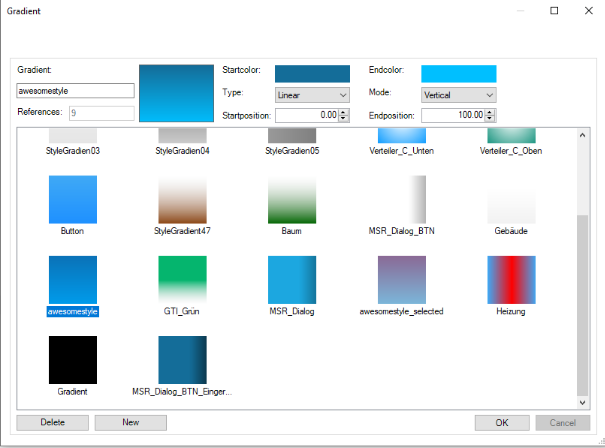605x448 pixels.
Task: Select the StyleGradient47 brown gradient thumbnail
Action: [182, 199]
